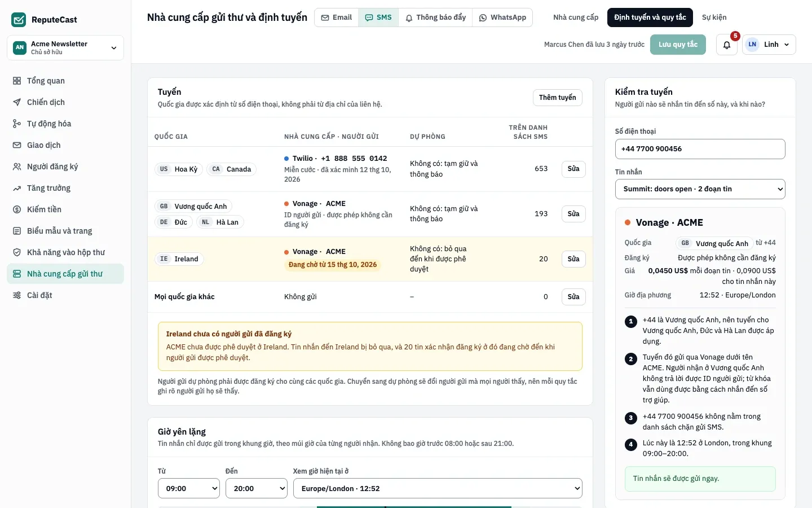This screenshot has width=812, height=508.
Task: Expand the Acme Newsletter workspace switcher
Action: click(x=65, y=47)
